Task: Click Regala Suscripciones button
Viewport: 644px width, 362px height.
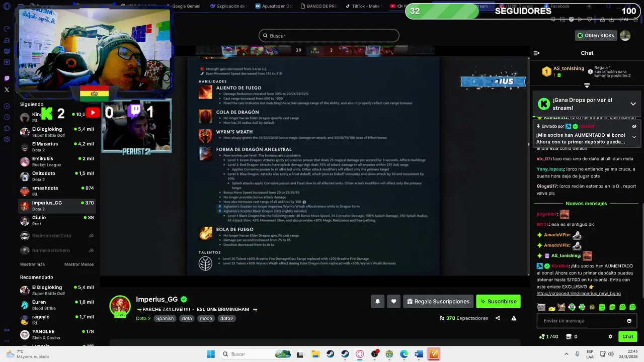Action: click(x=438, y=301)
